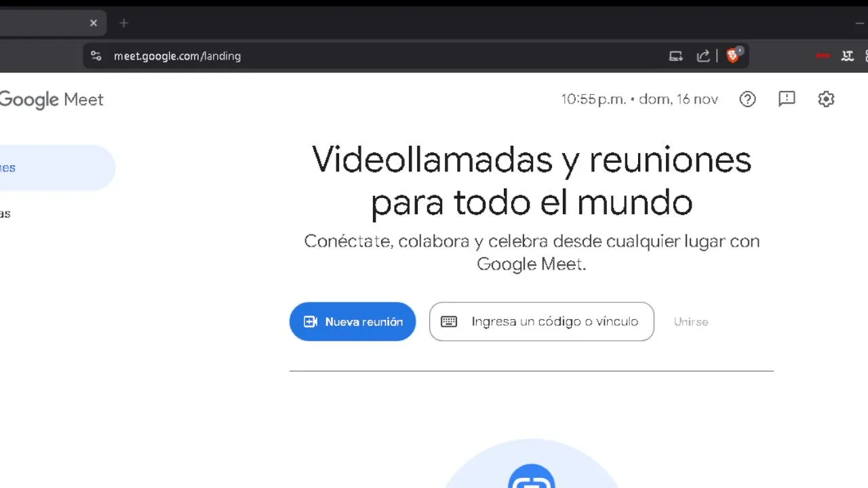Click the install app icon in address bar
868x488 pixels.
[x=675, y=56]
